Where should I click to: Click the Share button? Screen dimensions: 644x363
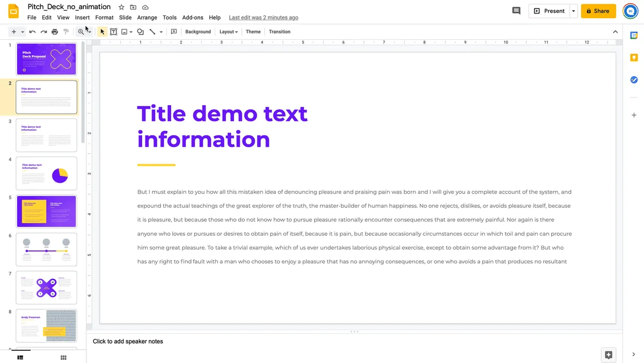click(598, 11)
